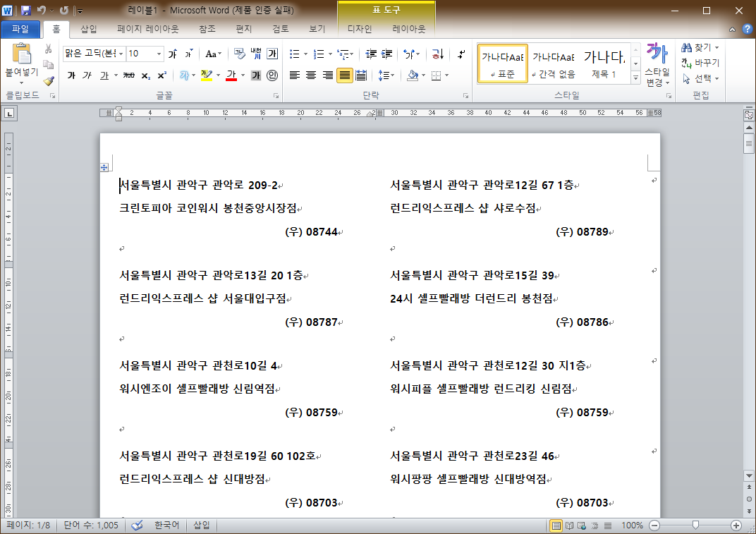Select the Format Painter brush
Viewport: 756px width, 534px height.
[x=48, y=80]
